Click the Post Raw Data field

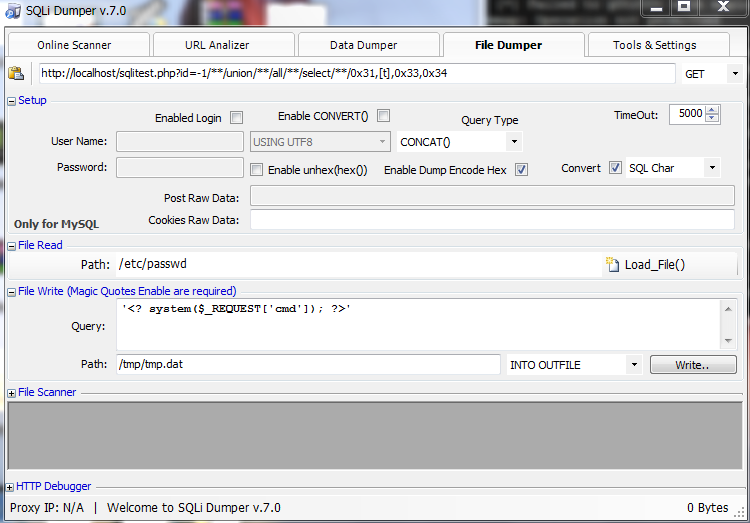click(x=492, y=196)
